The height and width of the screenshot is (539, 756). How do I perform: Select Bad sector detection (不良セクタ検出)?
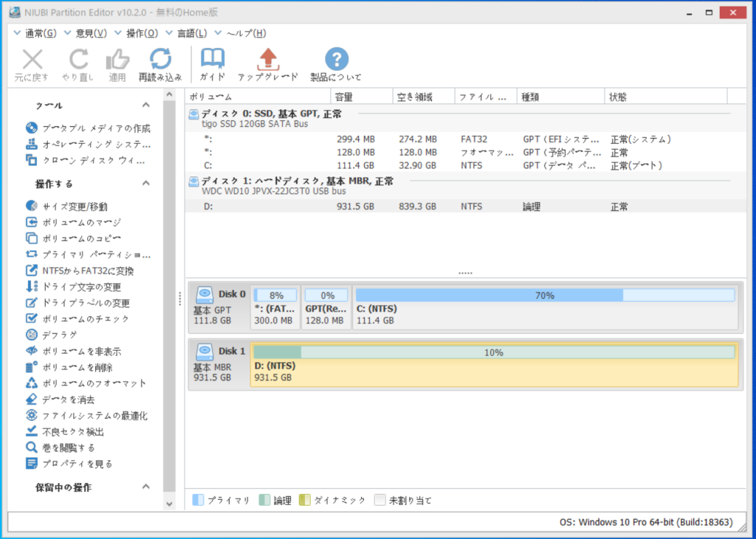click(65, 431)
